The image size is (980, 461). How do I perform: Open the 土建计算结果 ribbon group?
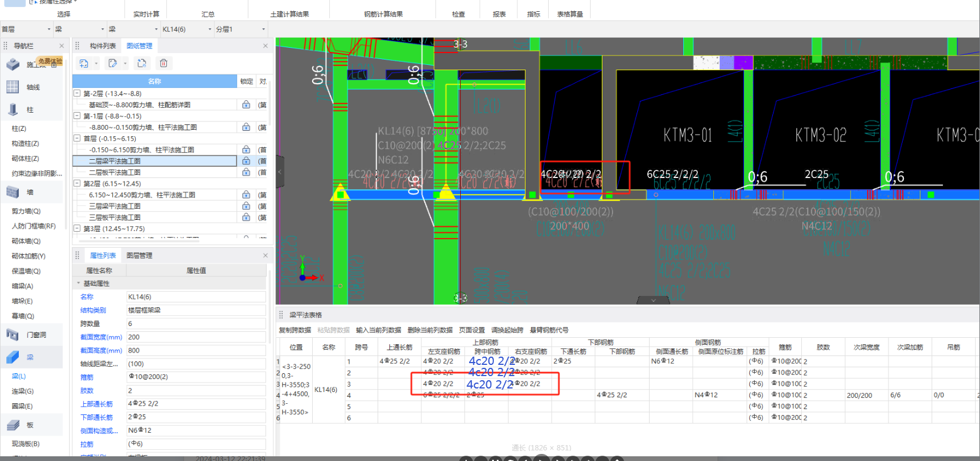click(x=289, y=14)
